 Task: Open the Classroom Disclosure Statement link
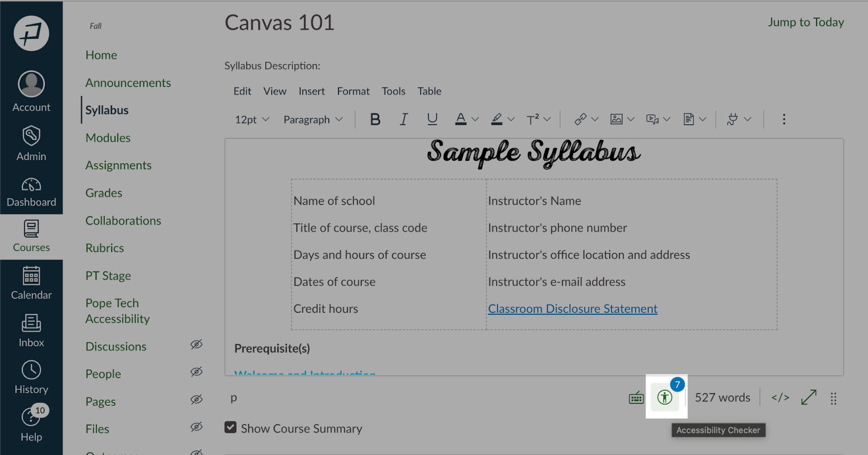(x=573, y=309)
